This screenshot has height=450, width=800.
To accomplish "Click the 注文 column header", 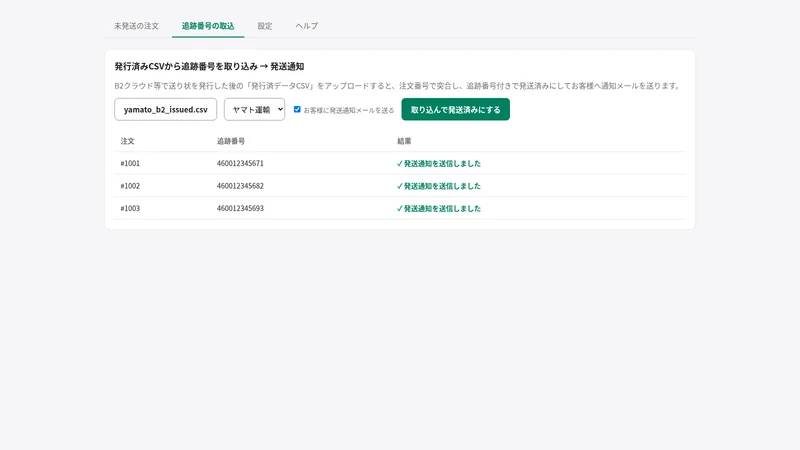I will click(x=128, y=141).
